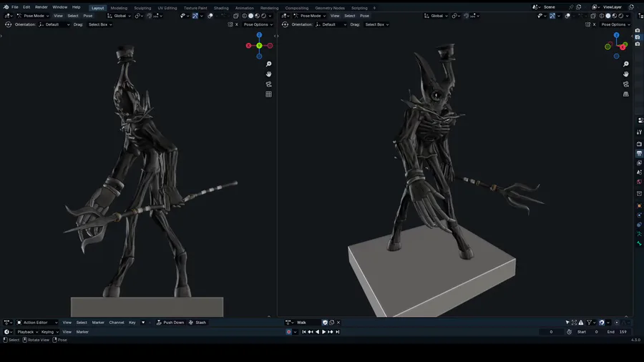Toggle fake user shield for Walk action
The height and width of the screenshot is (362, 644).
[325, 323]
